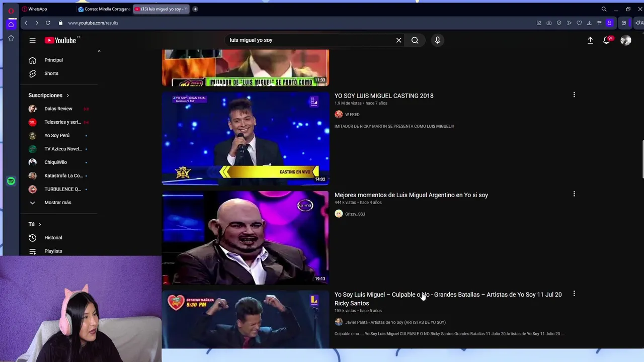The image size is (644, 362).
Task: Select the luis miguel yo soy YouTube tab
Action: [160, 9]
